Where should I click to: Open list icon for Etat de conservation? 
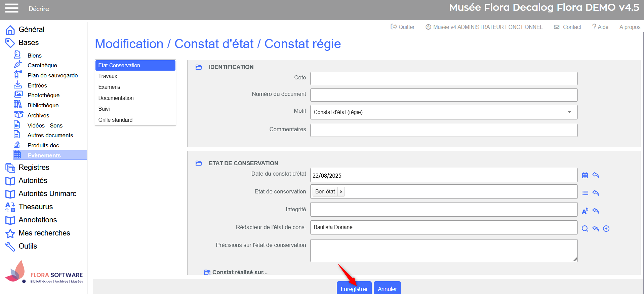click(585, 193)
